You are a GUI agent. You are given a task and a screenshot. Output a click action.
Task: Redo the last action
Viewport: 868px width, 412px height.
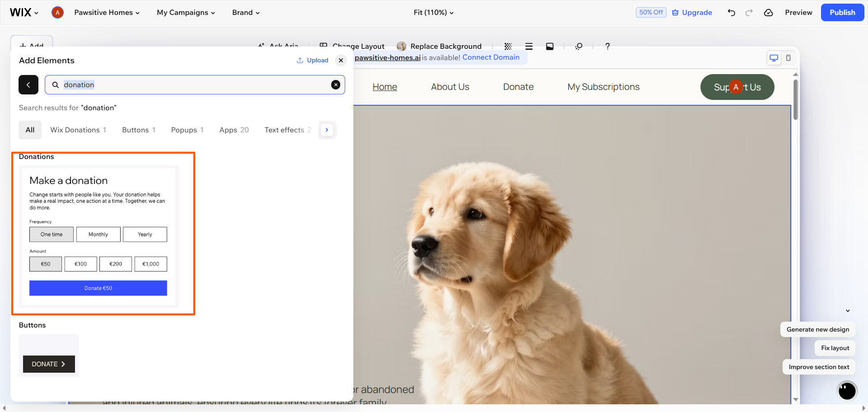pyautogui.click(x=749, y=13)
